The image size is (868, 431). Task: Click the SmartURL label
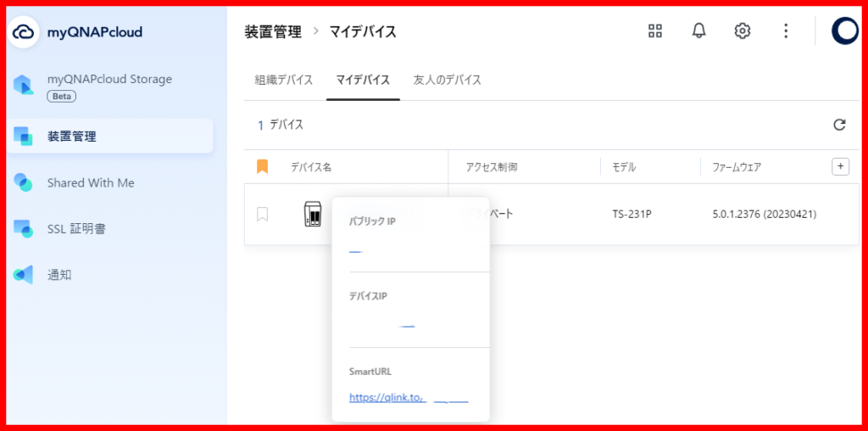370,372
